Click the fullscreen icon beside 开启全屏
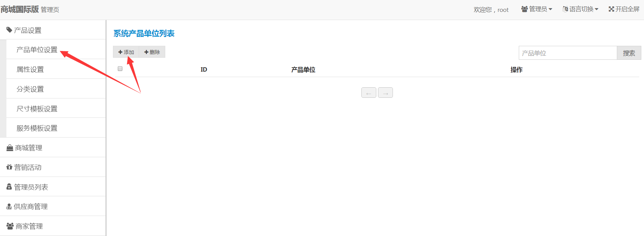This screenshot has height=236, width=644. click(611, 9)
